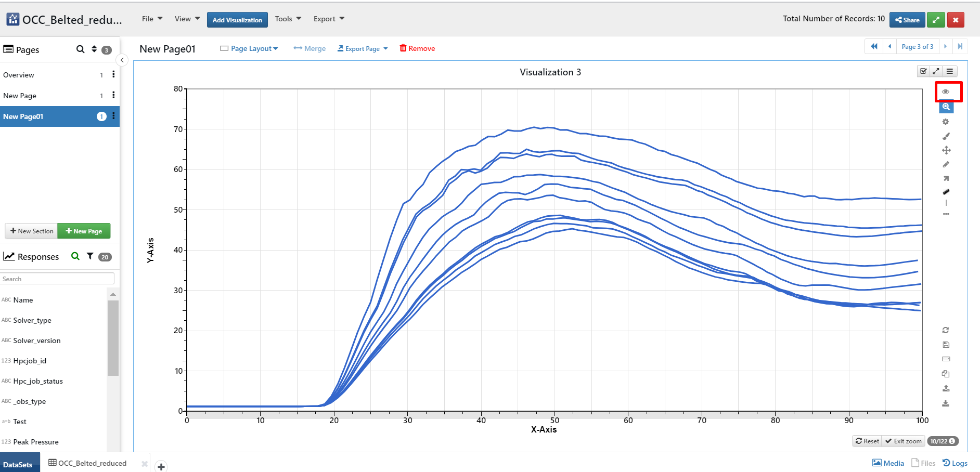
Task: Click the pencil annotate tool icon
Action: (x=946, y=164)
